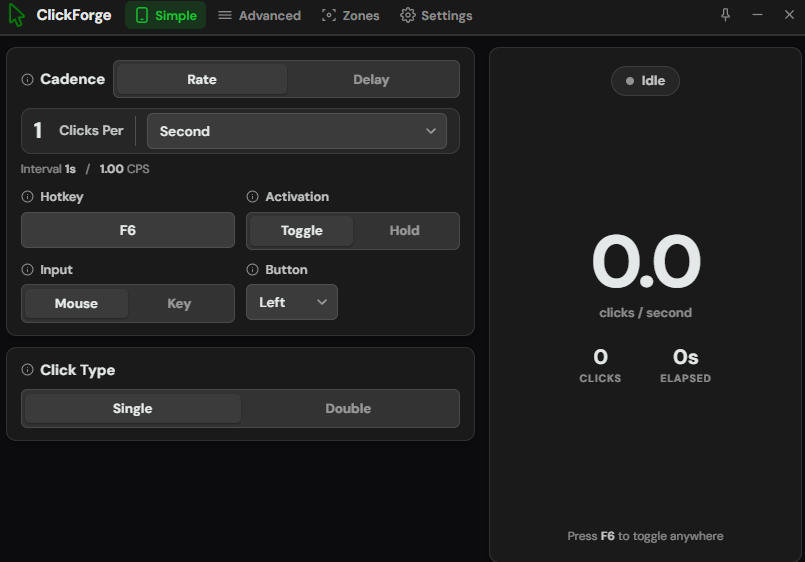Open info icon next to Input
The width and height of the screenshot is (805, 562).
click(x=27, y=269)
